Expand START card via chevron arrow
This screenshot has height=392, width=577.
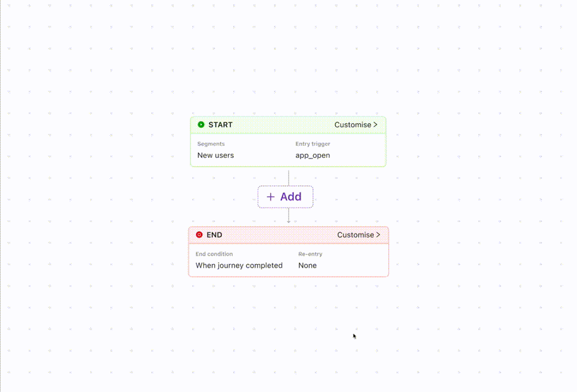pos(375,124)
